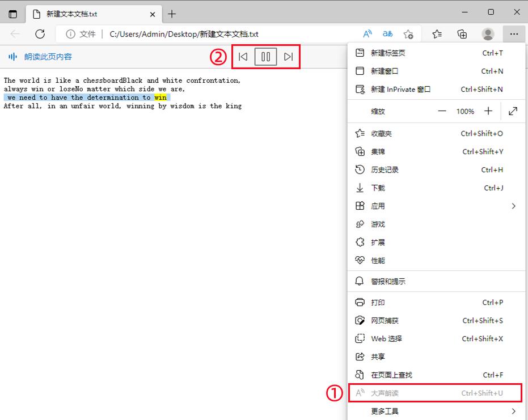The image size is (528, 420).
Task: Add this page to favorites with the star
Action: [408, 34]
